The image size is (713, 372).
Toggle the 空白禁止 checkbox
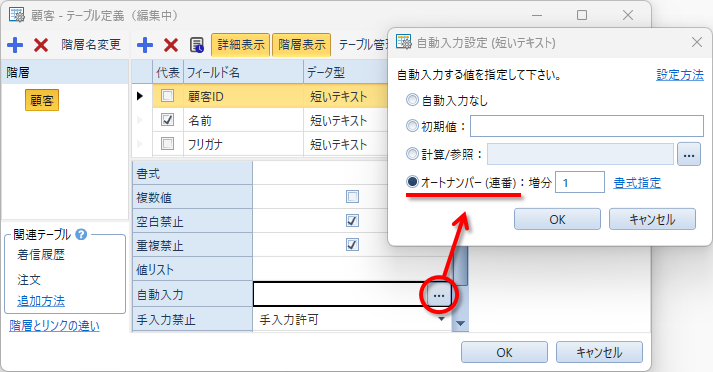[x=352, y=221]
